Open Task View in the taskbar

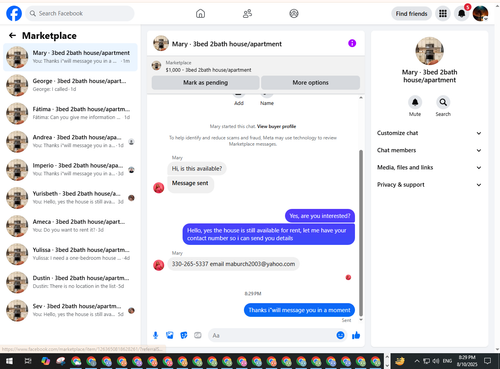click(28, 361)
